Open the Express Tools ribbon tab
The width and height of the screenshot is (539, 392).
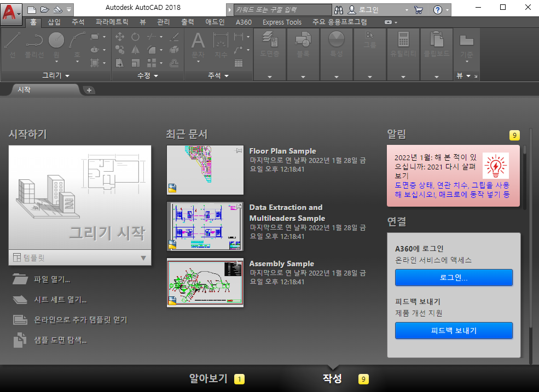coord(282,22)
